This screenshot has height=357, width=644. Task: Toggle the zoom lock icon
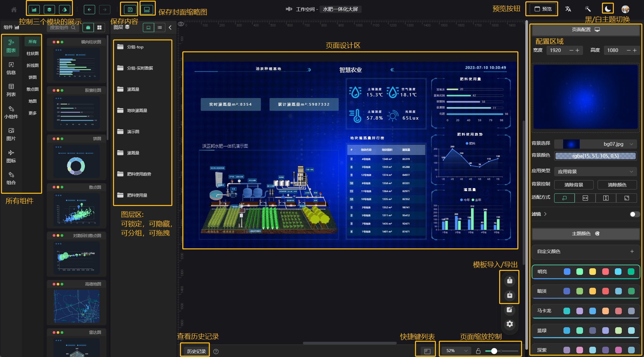pos(478,351)
